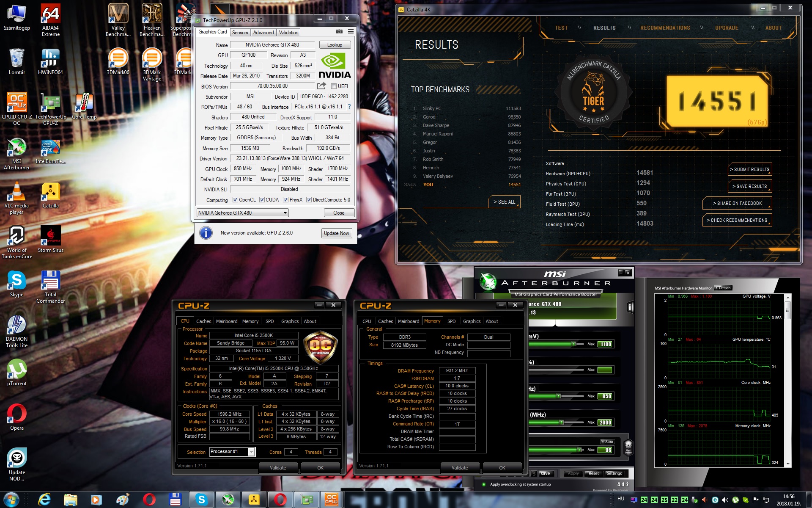
Task: Click Afterburner Reset button
Action: (x=594, y=474)
